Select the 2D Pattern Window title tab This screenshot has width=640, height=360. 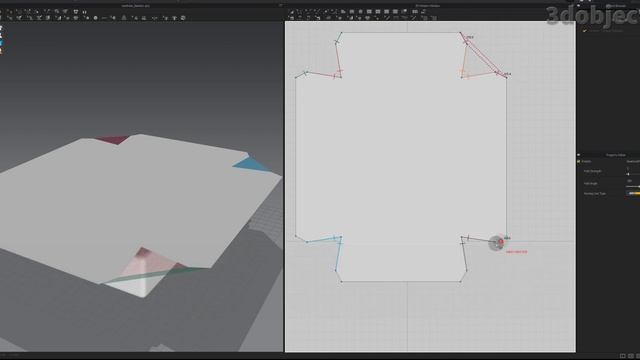coord(428,6)
